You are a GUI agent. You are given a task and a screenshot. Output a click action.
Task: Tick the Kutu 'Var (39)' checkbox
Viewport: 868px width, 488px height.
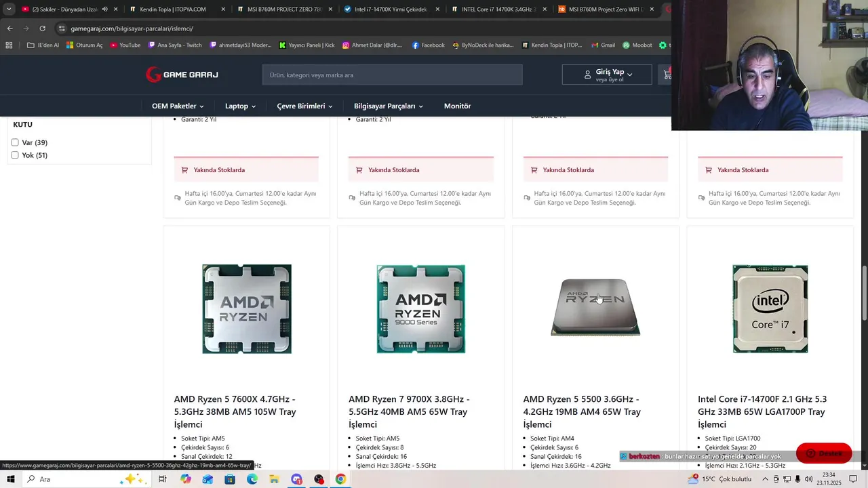pos(15,142)
